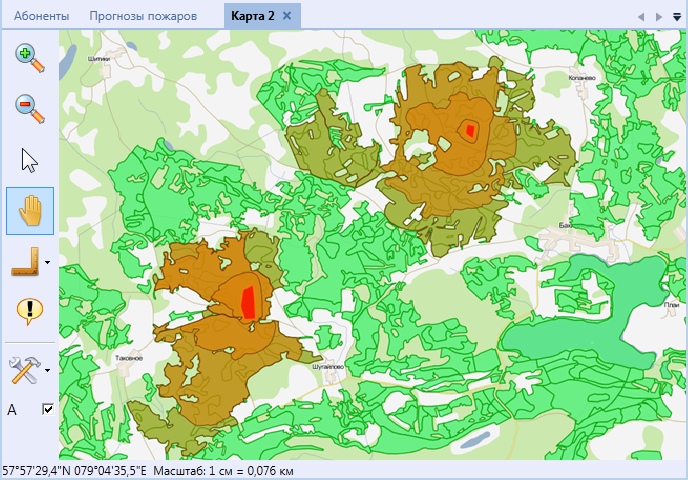Screen dimensions: 688x480
Task: Open the wrench and hammer tools icon
Action: click(x=25, y=370)
